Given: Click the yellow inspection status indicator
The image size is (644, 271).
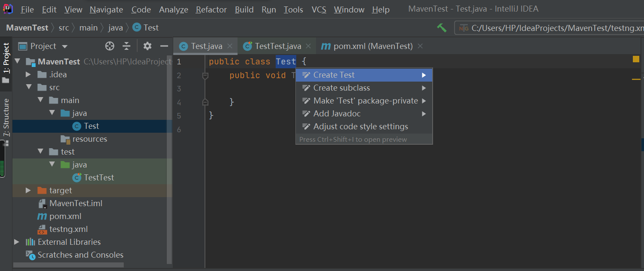Looking at the screenshot, I should (636, 59).
